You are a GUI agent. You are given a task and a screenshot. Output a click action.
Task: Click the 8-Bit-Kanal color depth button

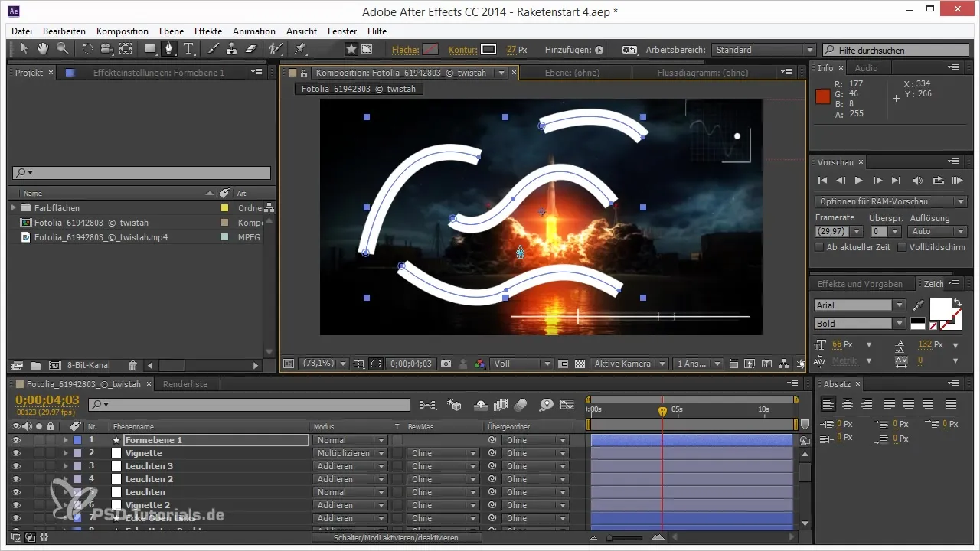click(90, 366)
